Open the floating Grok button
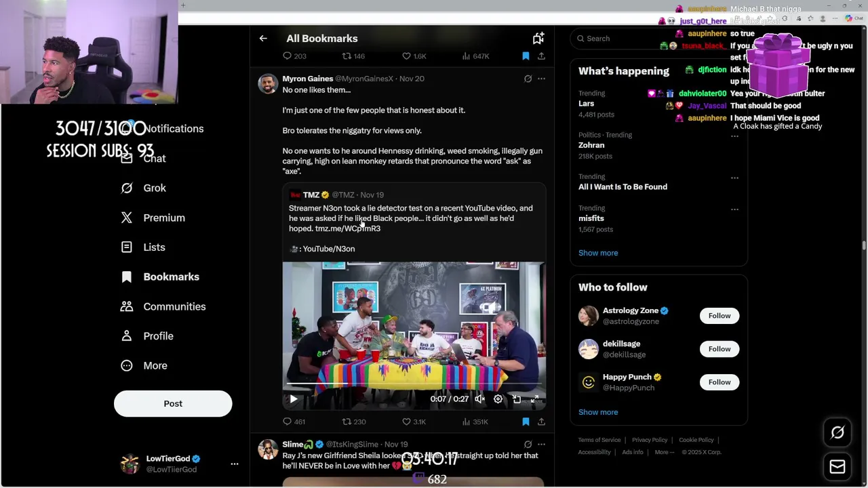 tap(837, 432)
